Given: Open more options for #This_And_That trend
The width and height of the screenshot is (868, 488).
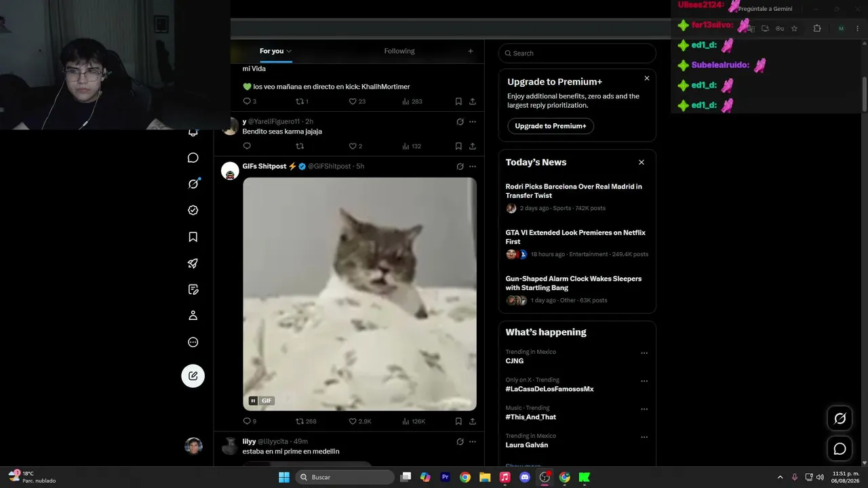Looking at the screenshot, I should [644, 409].
